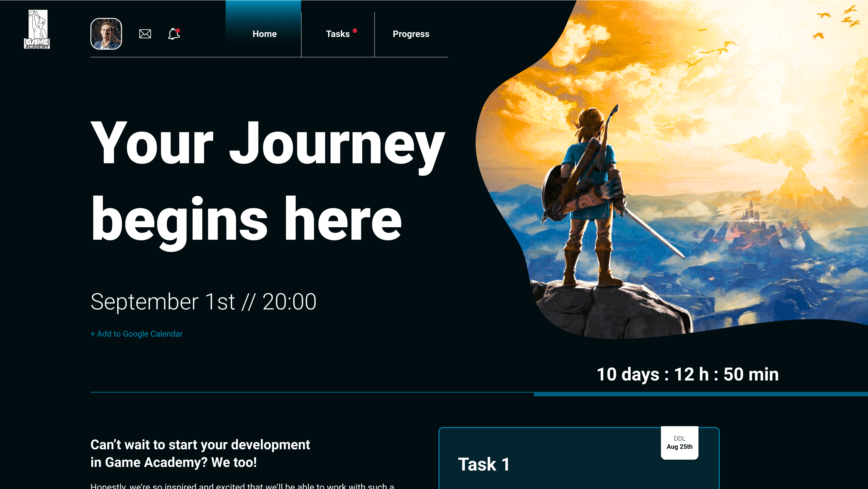Image resolution: width=868 pixels, height=489 pixels.
Task: Click the thick blue progress bar segment
Action: (x=701, y=394)
